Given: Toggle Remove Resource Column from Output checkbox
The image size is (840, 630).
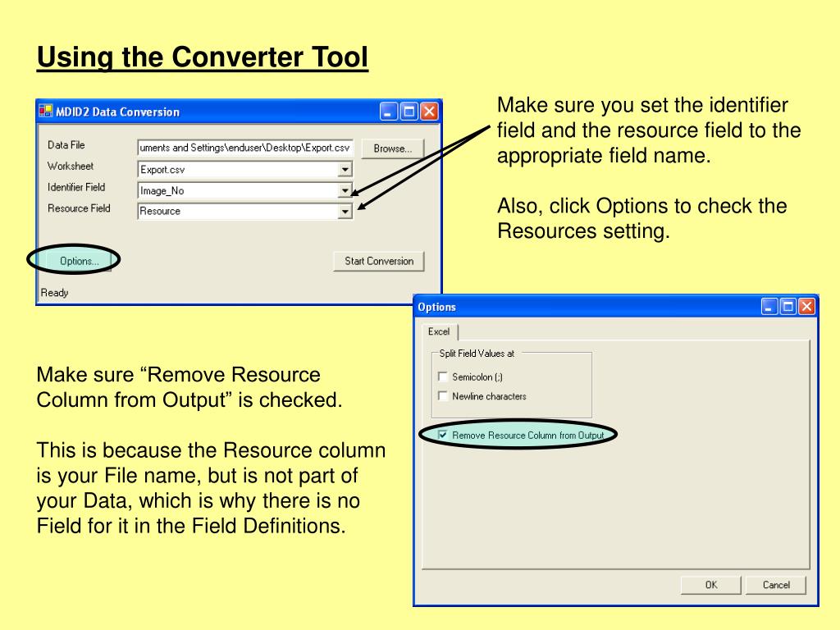Looking at the screenshot, I should (442, 435).
